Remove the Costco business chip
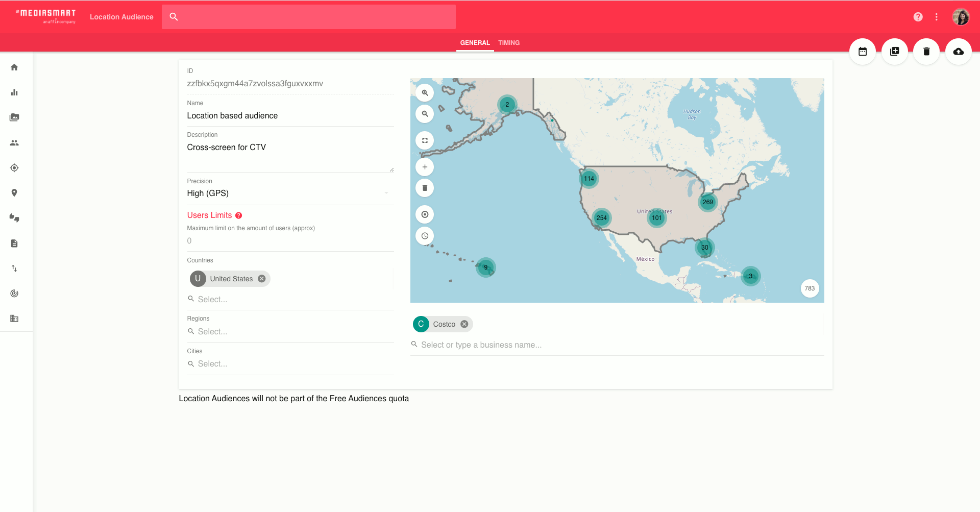The height and width of the screenshot is (512, 980). pyautogui.click(x=464, y=324)
